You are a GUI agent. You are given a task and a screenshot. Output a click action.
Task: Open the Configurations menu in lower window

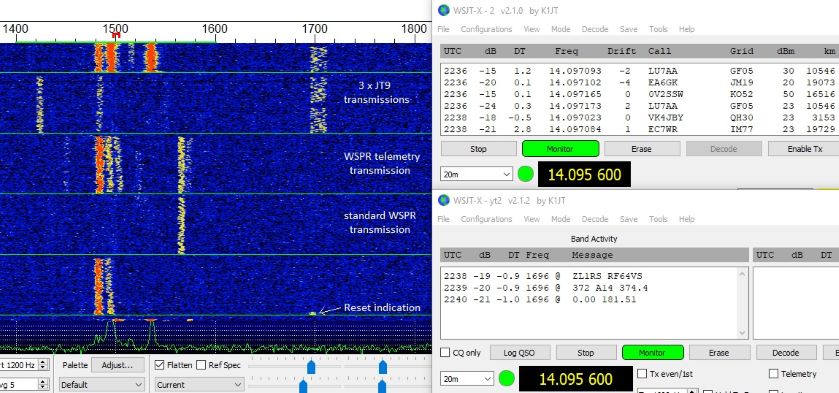[486, 219]
